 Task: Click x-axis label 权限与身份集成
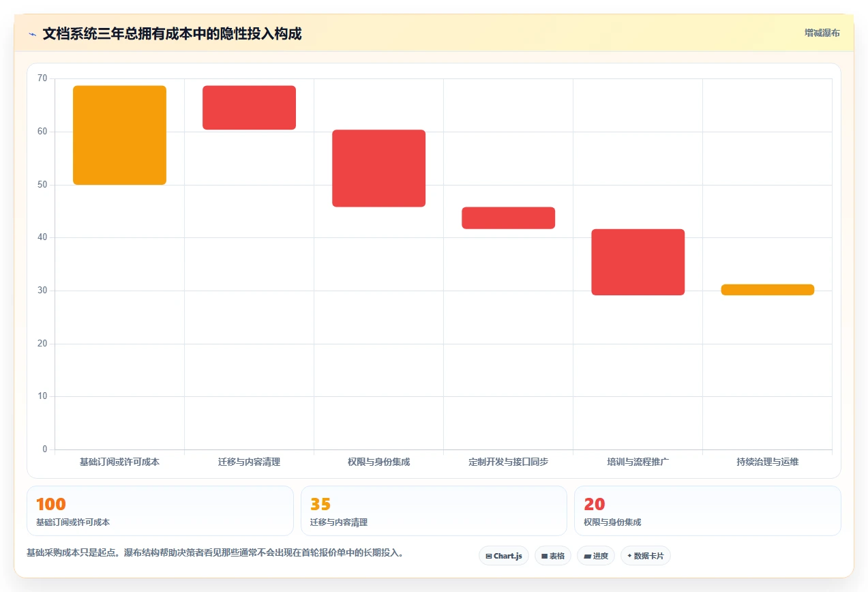click(378, 462)
